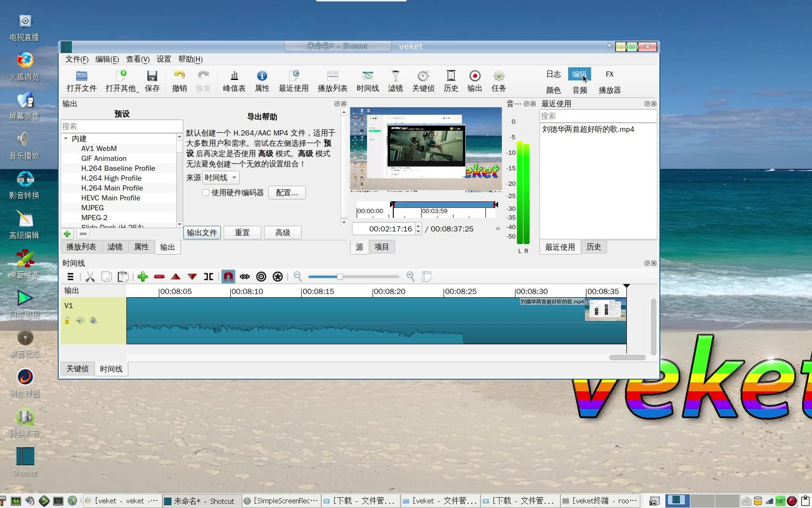The width and height of the screenshot is (812, 508).
Task: Toggle the magnet snapping button
Action: coord(228,277)
